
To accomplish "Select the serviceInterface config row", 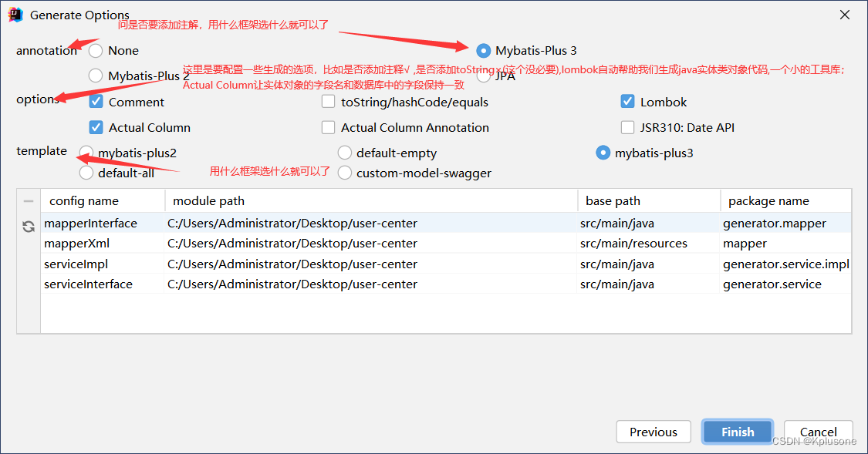I will click(x=446, y=284).
